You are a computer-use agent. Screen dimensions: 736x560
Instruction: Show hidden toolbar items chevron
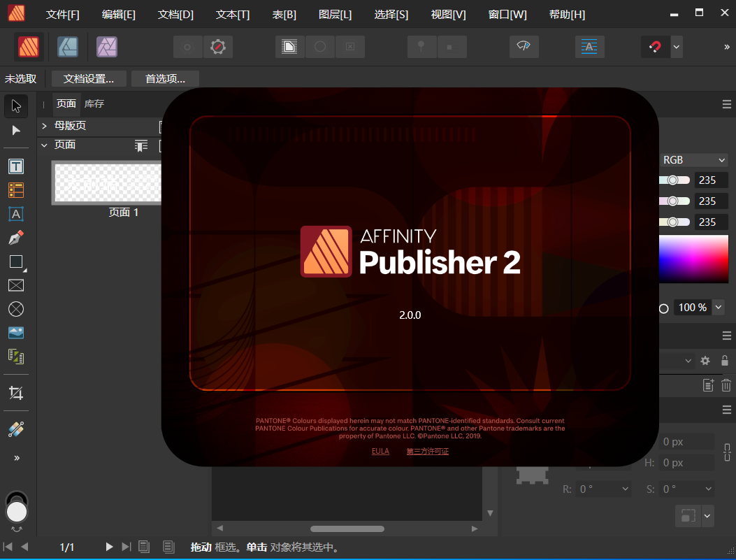pos(727,47)
